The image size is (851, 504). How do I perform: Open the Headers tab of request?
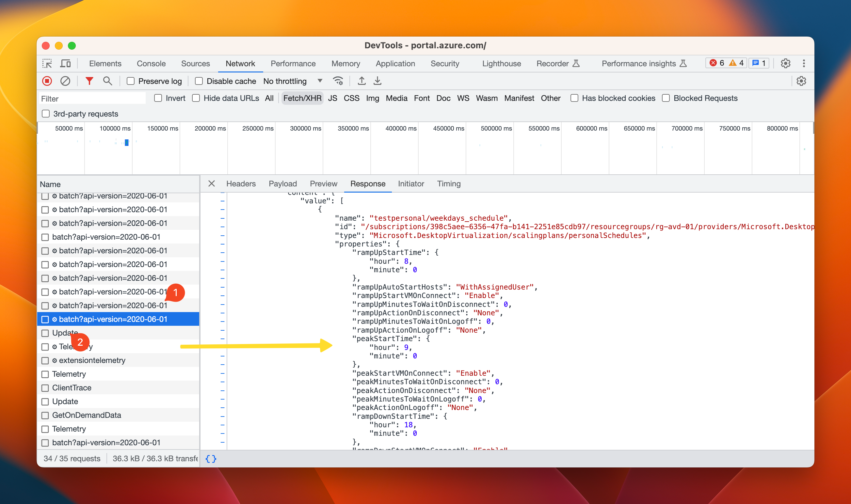241,184
